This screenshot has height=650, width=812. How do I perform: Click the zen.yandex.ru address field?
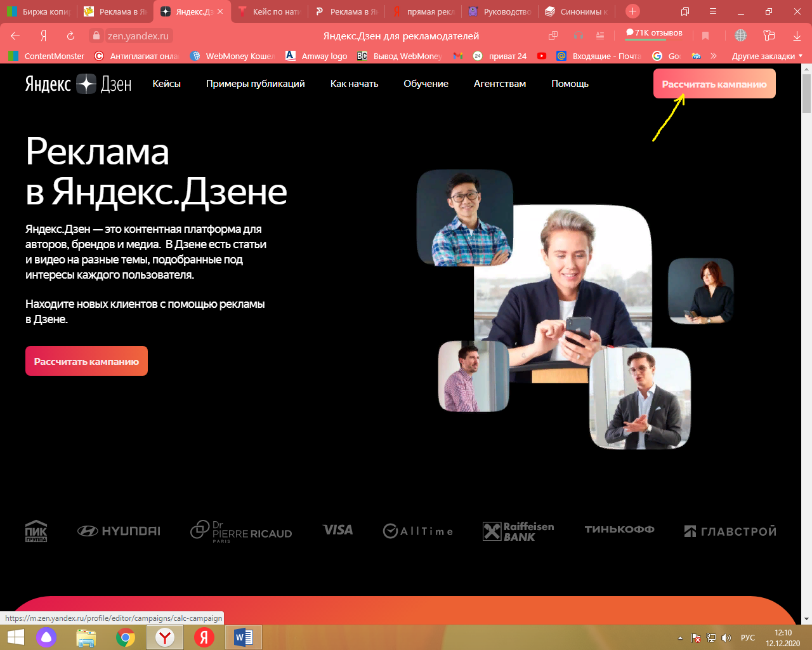tap(138, 36)
